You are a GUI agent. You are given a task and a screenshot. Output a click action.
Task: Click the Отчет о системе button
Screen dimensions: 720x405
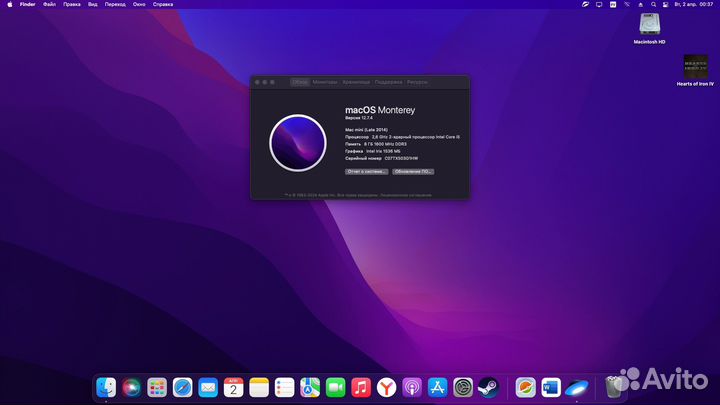(366, 172)
